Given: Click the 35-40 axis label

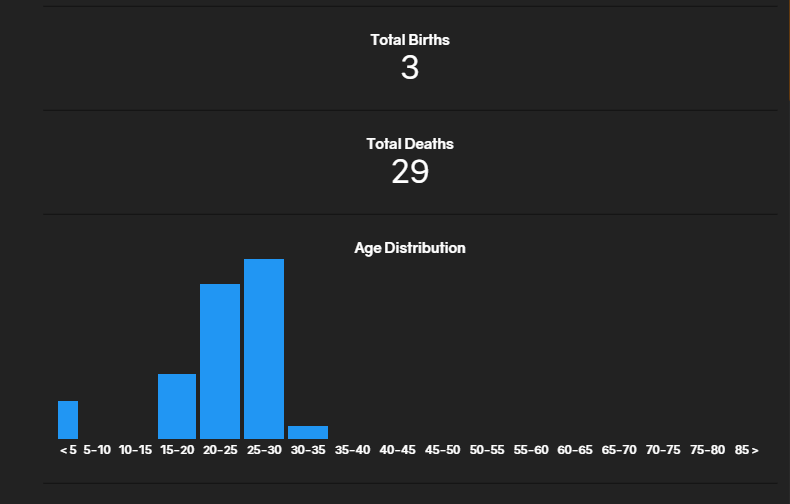Looking at the screenshot, I should [353, 450].
